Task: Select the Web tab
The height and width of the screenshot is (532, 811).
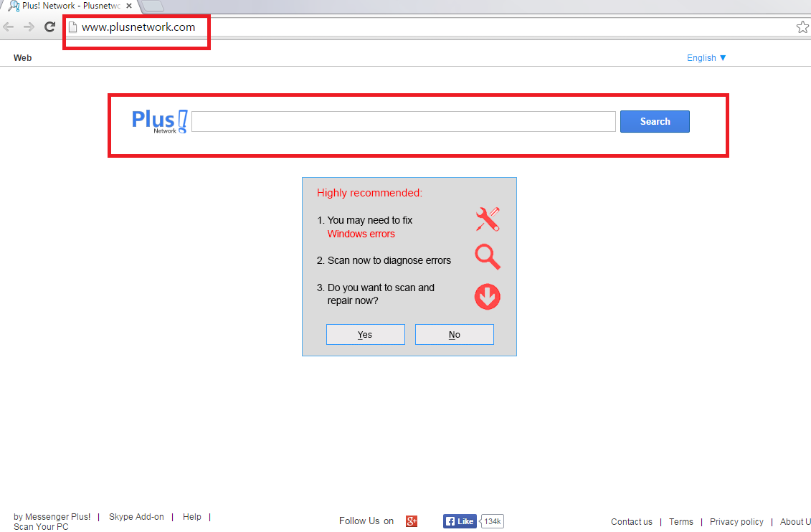Action: coord(22,58)
